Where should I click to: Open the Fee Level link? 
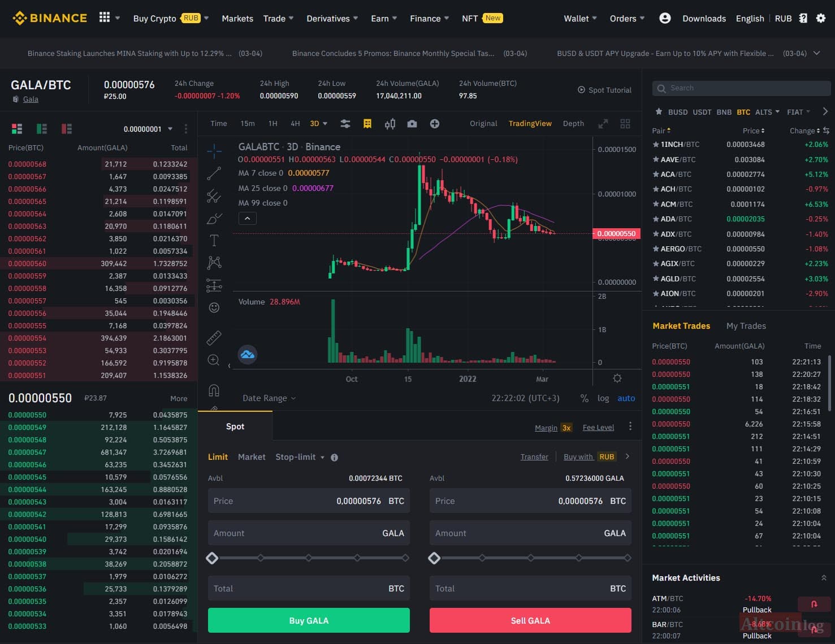point(598,428)
